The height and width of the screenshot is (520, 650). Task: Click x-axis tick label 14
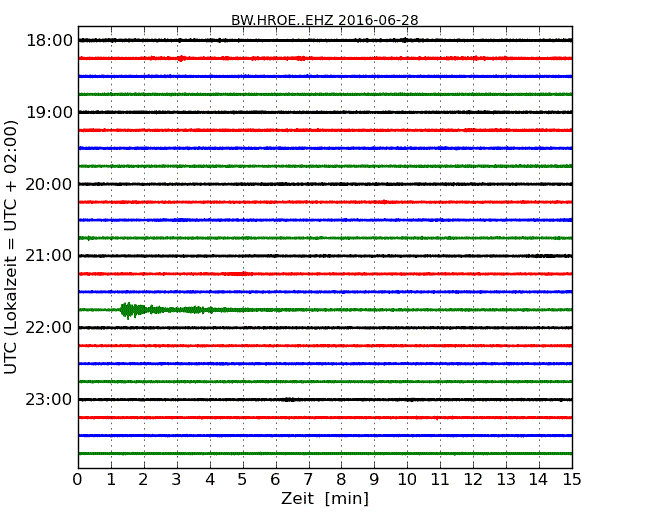[x=538, y=480]
